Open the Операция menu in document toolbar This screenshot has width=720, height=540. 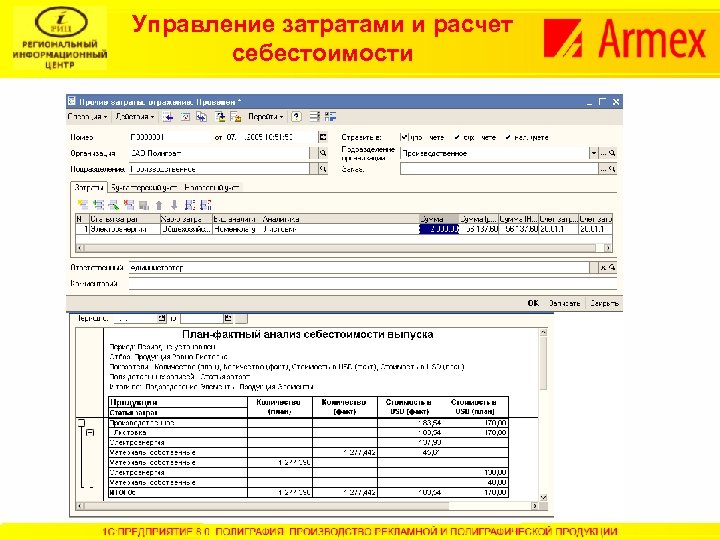(87, 117)
